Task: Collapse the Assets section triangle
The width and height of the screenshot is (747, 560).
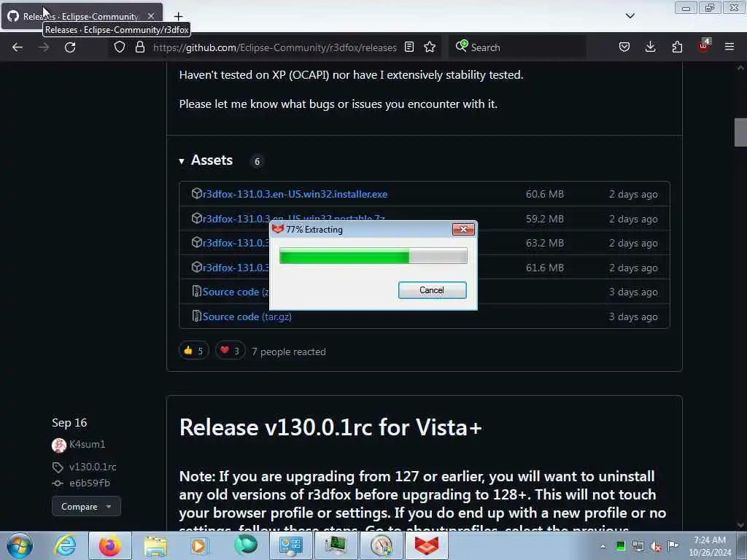Action: pos(182,161)
